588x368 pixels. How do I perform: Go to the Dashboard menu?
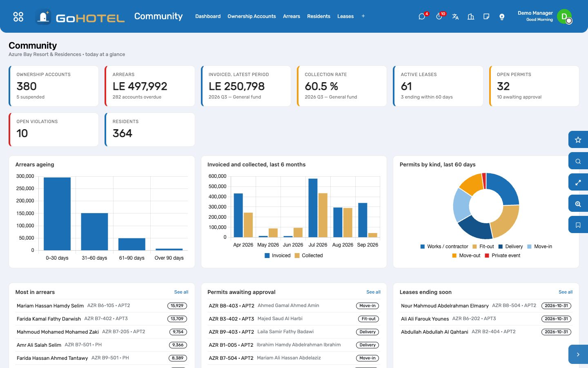[208, 16]
